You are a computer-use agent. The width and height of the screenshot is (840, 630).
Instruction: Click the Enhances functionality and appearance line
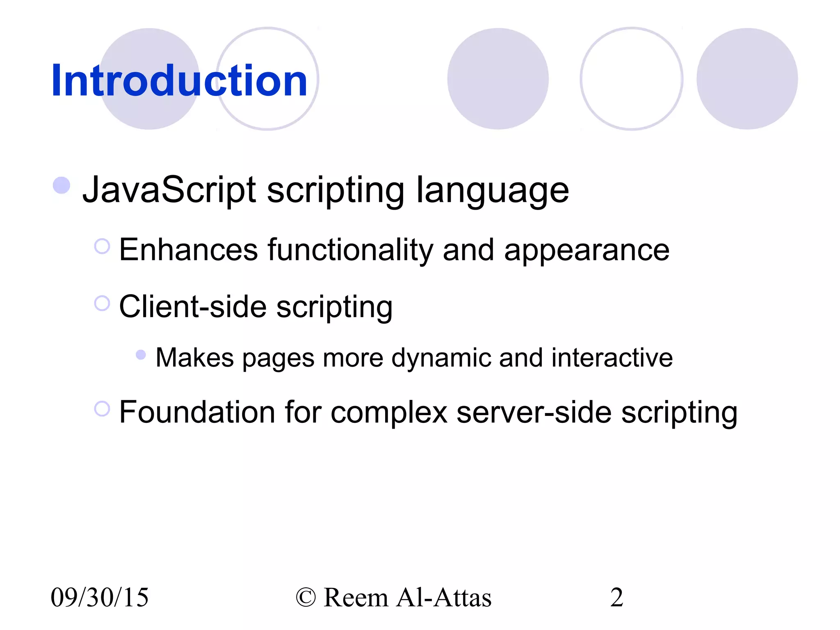394,250
